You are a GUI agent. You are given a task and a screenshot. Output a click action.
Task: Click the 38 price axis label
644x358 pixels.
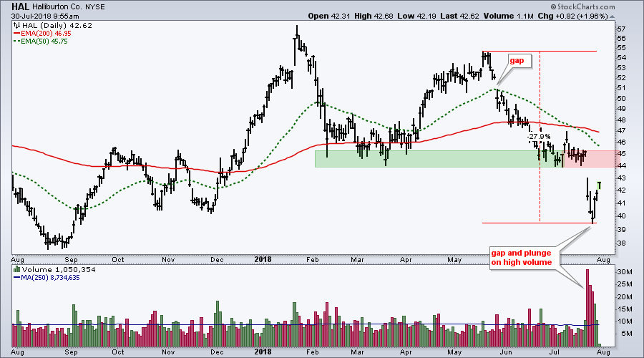621,243
